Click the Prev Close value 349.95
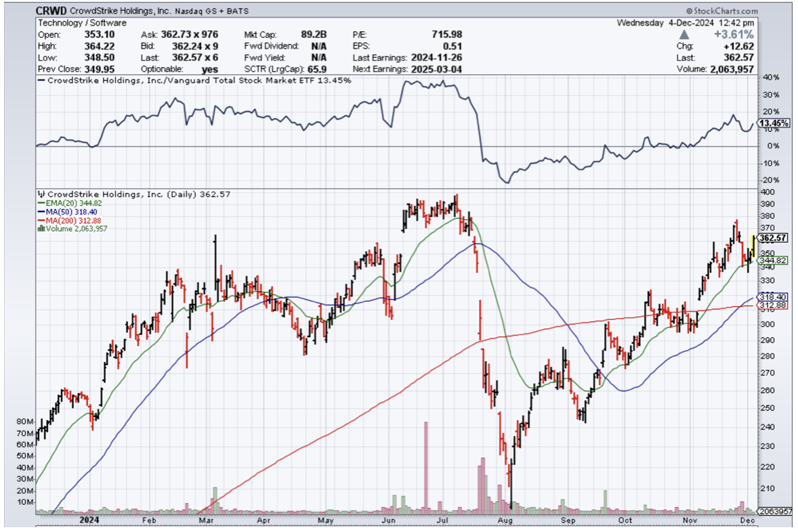 (x=99, y=69)
